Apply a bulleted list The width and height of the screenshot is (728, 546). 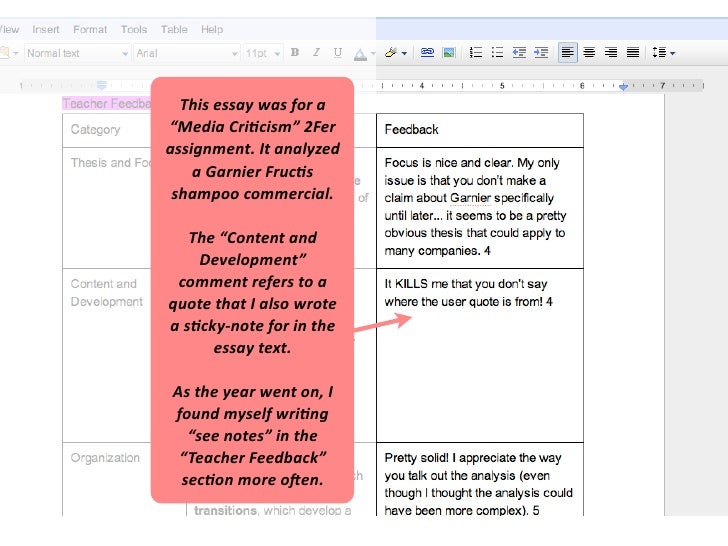497,52
